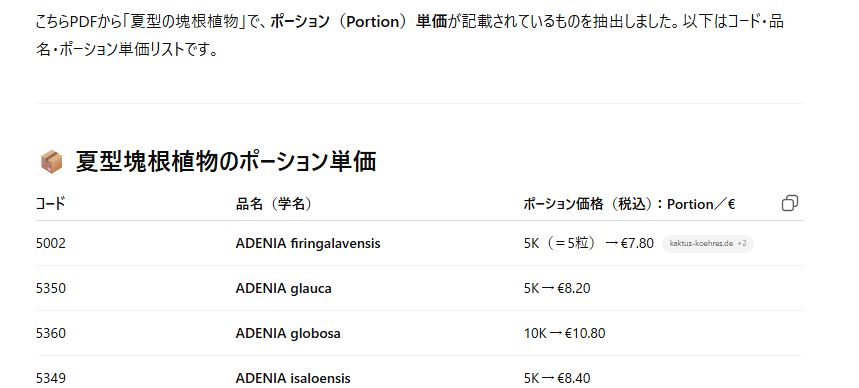Click the ADENIA isaloensis name cell
The height and width of the screenshot is (388, 859).
(293, 378)
